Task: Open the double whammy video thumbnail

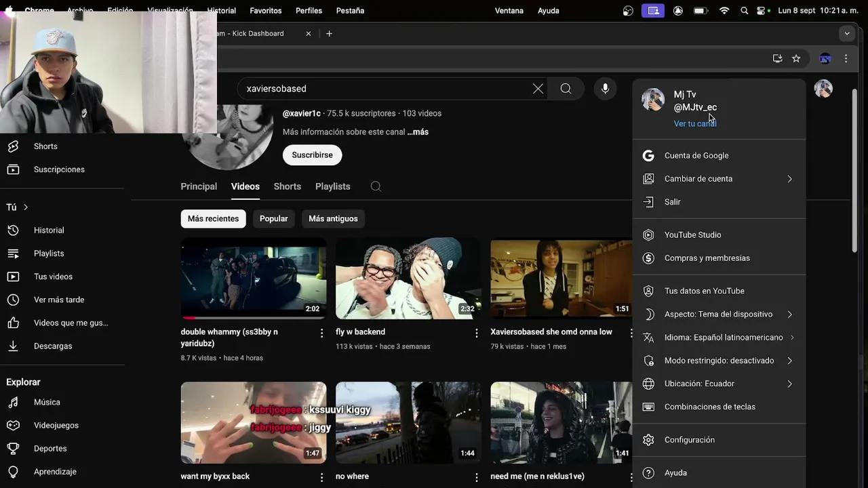Action: click(254, 279)
